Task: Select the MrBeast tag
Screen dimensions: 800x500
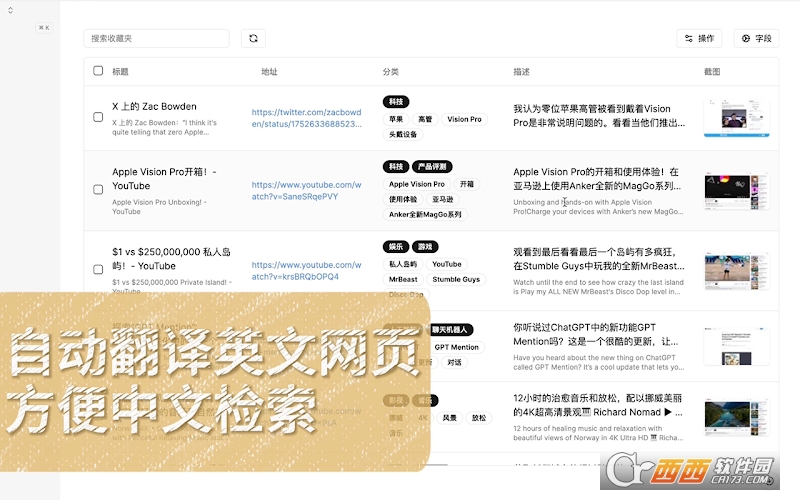Action: [x=403, y=279]
